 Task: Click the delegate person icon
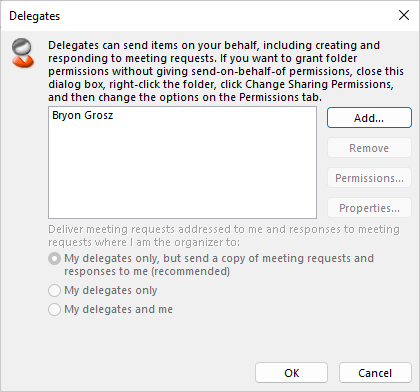[22, 53]
